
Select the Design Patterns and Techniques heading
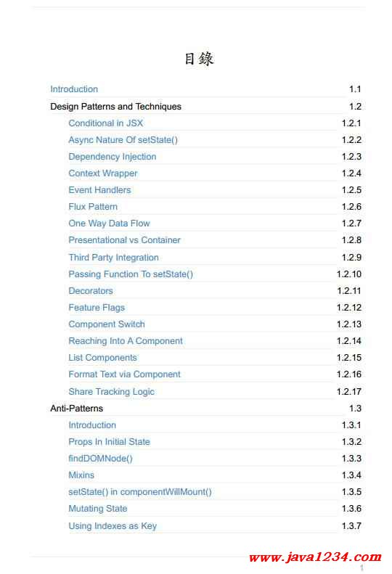[115, 107]
